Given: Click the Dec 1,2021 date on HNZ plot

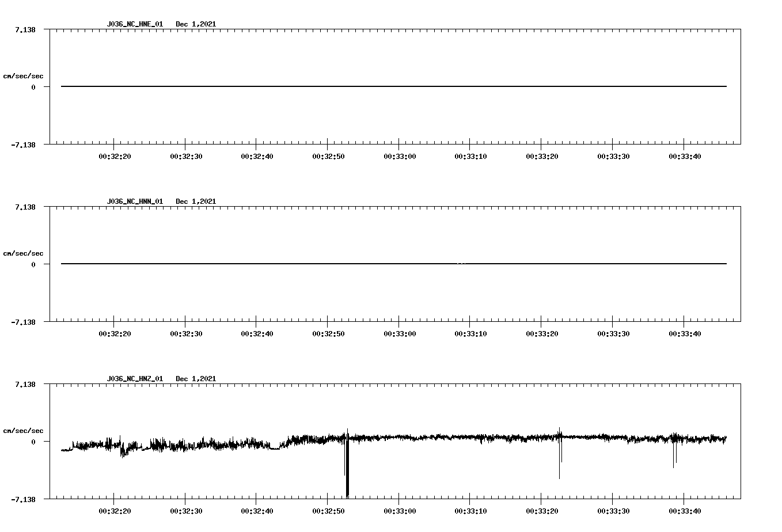Looking at the screenshot, I should click(x=196, y=379).
